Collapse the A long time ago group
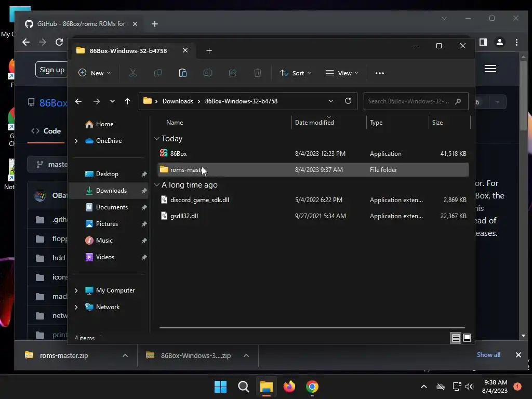 tap(156, 185)
